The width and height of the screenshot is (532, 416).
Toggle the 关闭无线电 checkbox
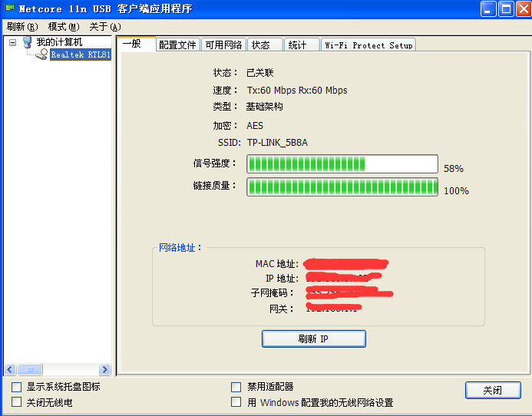pos(16,402)
